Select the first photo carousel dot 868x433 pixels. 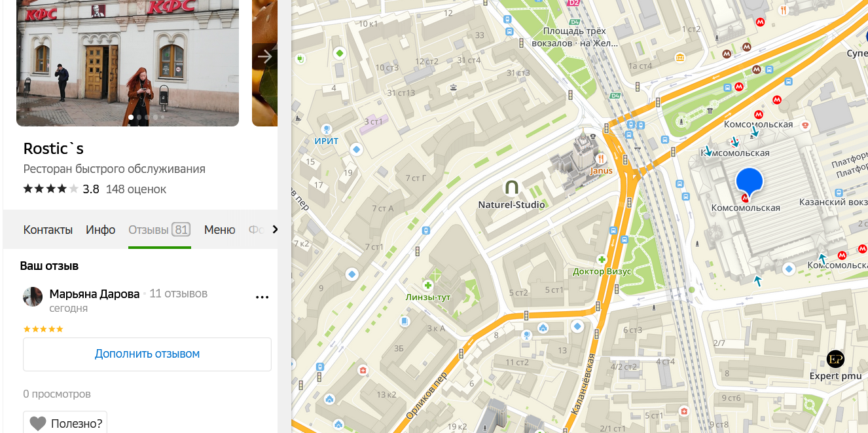click(131, 117)
